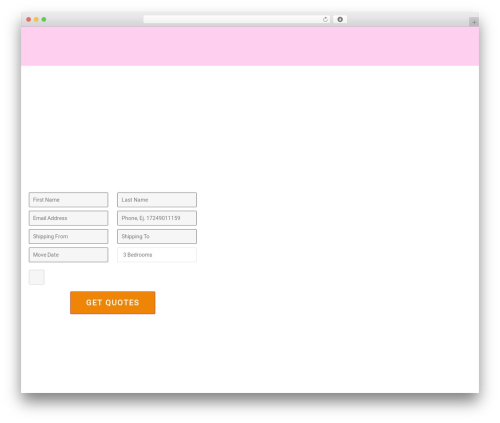Close the window with red button
The height and width of the screenshot is (423, 500).
(29, 19)
